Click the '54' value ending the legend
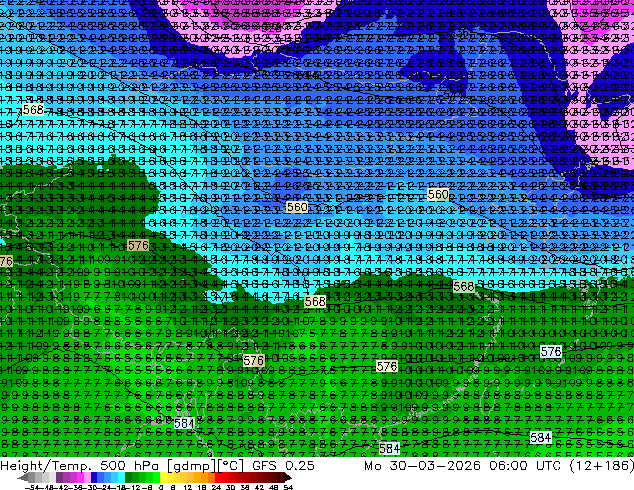634x490 pixels. click(x=288, y=487)
